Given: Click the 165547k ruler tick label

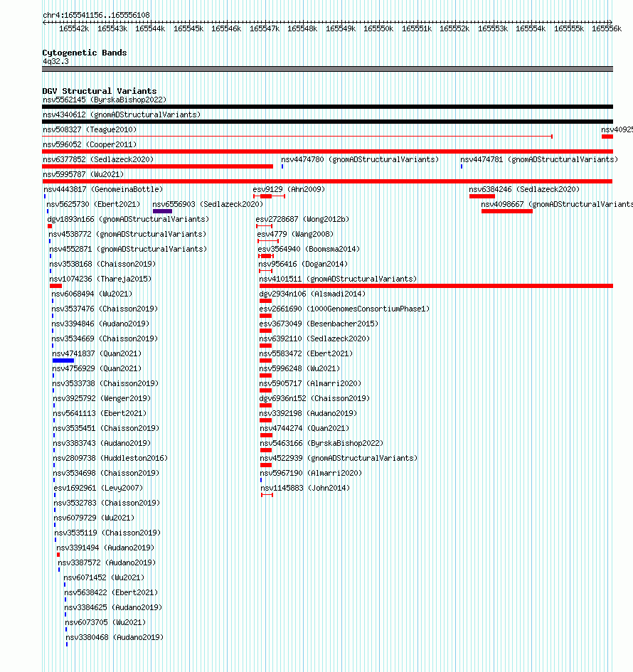Looking at the screenshot, I should pyautogui.click(x=265, y=28).
